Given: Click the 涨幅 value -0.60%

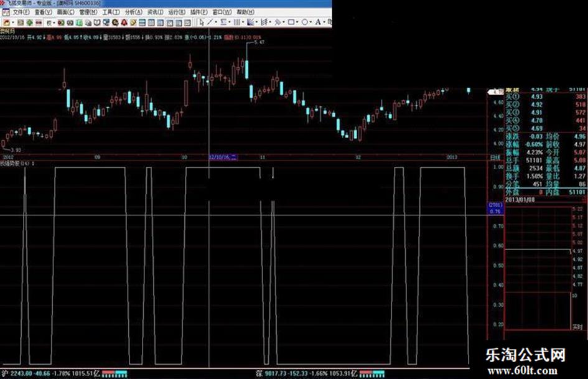Looking at the screenshot, I should pyautogui.click(x=534, y=144).
